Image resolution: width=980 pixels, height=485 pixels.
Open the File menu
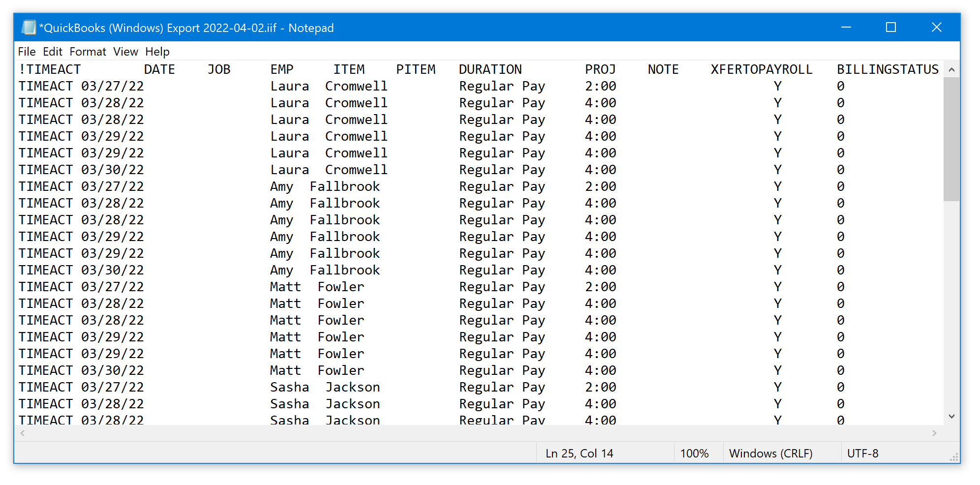pos(27,52)
